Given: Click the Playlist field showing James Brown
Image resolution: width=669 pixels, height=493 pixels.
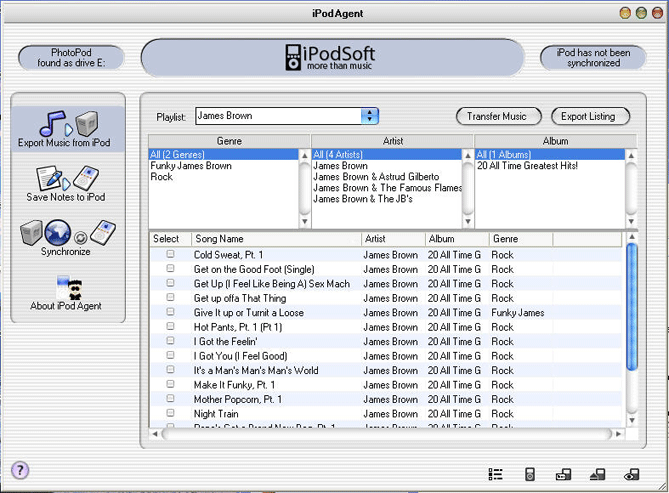Looking at the screenshot, I should pos(278,116).
